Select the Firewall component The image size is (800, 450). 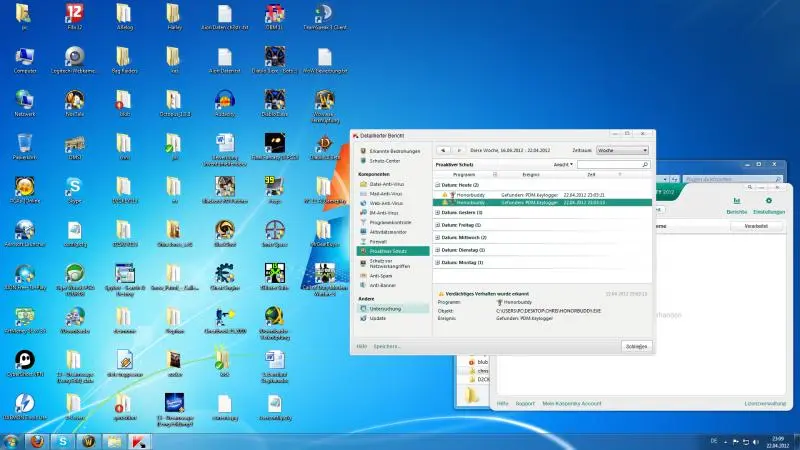point(378,240)
